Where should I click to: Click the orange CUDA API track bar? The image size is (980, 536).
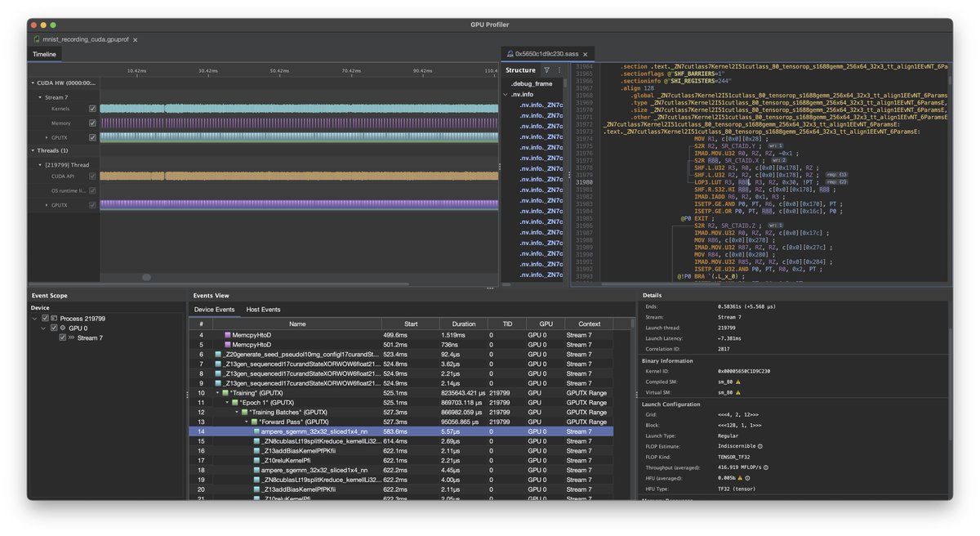click(x=299, y=176)
